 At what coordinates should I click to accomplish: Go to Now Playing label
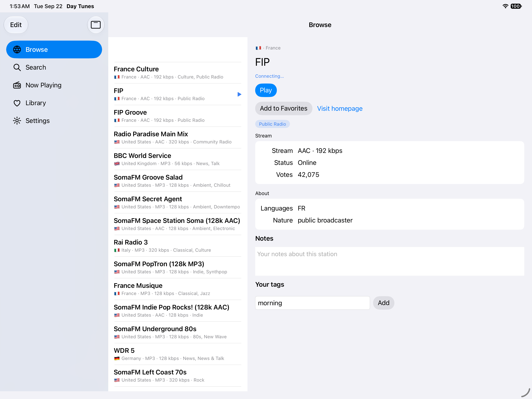pos(43,85)
